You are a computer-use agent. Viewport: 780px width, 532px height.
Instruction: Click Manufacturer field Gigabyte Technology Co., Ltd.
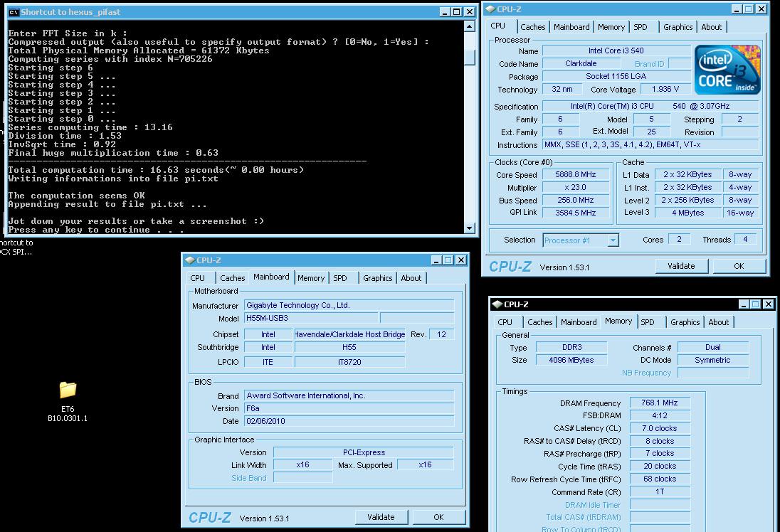(x=349, y=305)
